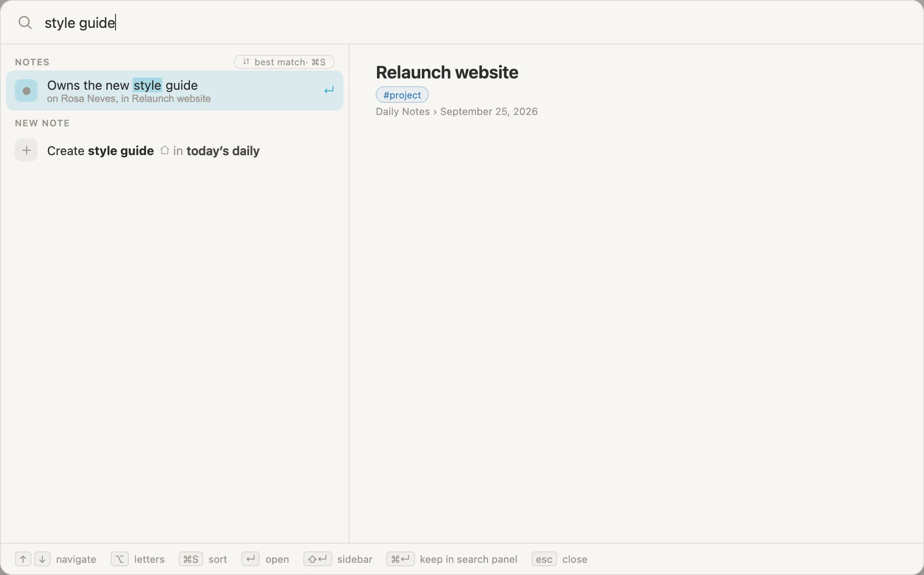Click the plus icon to create a new note

click(26, 150)
